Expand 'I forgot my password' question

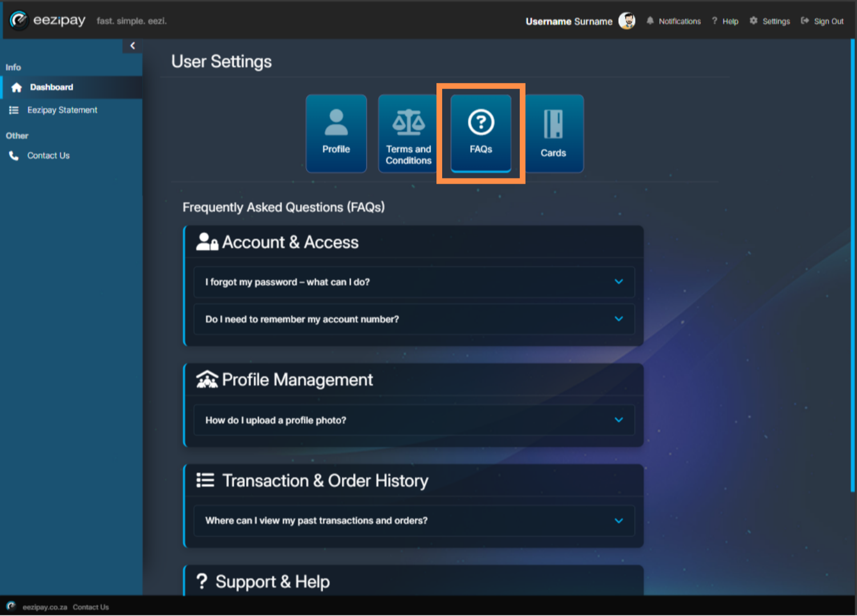tap(414, 282)
